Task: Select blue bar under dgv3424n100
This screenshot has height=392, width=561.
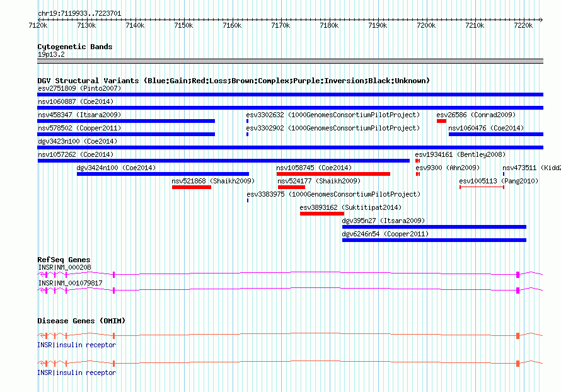Action: 163,174
